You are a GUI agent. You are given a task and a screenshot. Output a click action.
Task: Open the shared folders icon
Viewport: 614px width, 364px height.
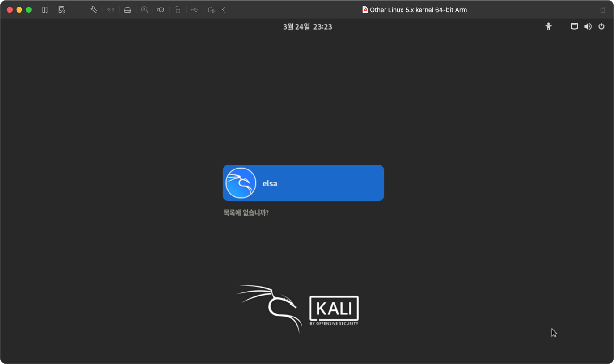pyautogui.click(x=212, y=10)
